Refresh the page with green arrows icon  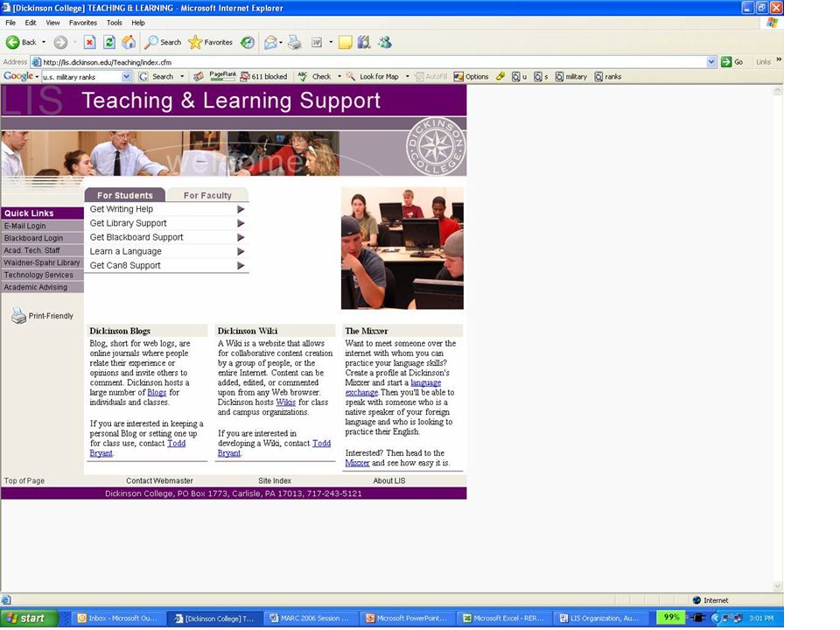[x=109, y=42]
